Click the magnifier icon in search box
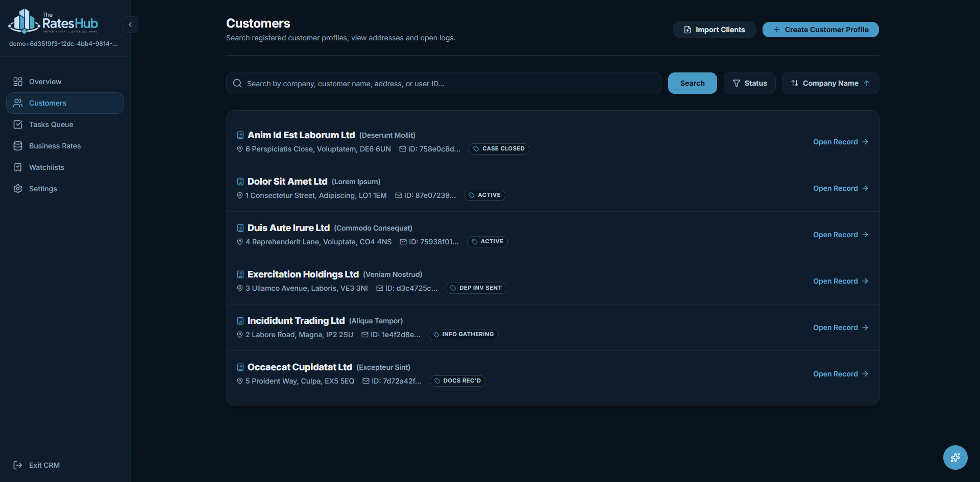This screenshot has height=482, width=980. click(x=237, y=83)
